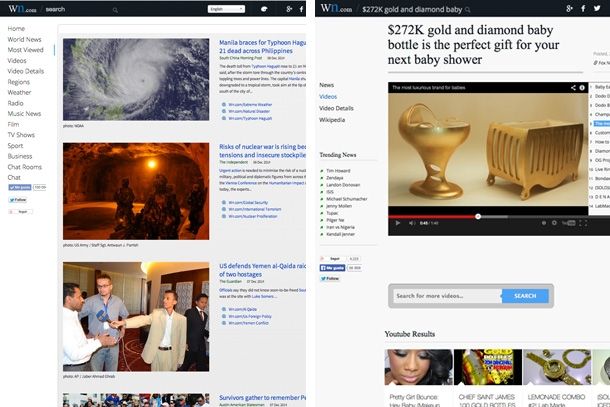Open Music News sidebar item
This screenshot has height=407, width=610.
coord(27,114)
